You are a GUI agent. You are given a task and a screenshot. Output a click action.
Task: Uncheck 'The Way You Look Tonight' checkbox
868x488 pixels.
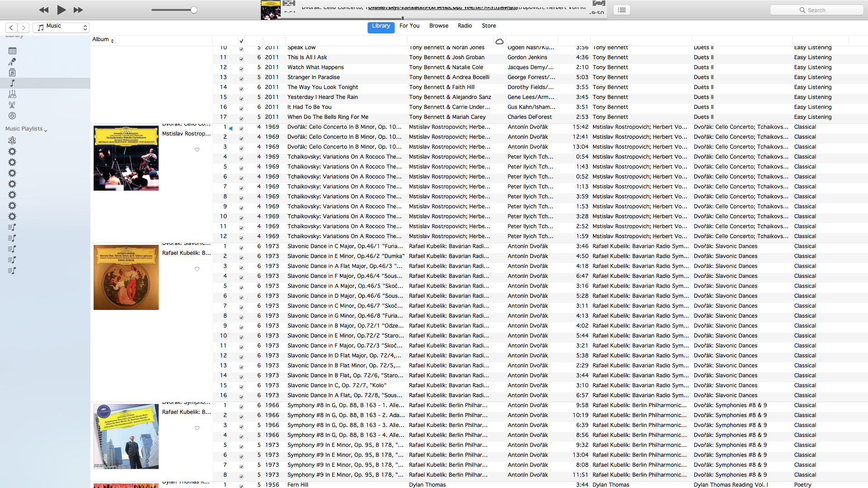click(241, 89)
